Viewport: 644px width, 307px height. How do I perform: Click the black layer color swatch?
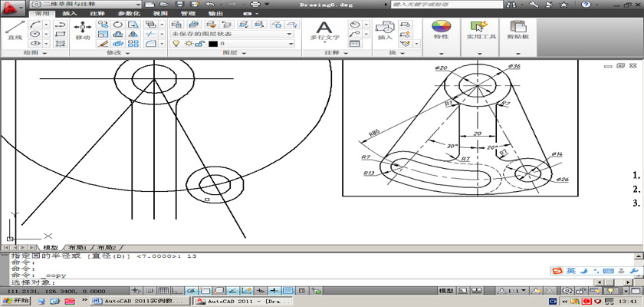(212, 44)
